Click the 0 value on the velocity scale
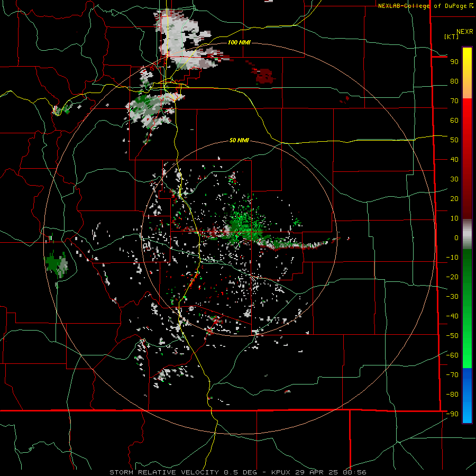 [x=456, y=237]
